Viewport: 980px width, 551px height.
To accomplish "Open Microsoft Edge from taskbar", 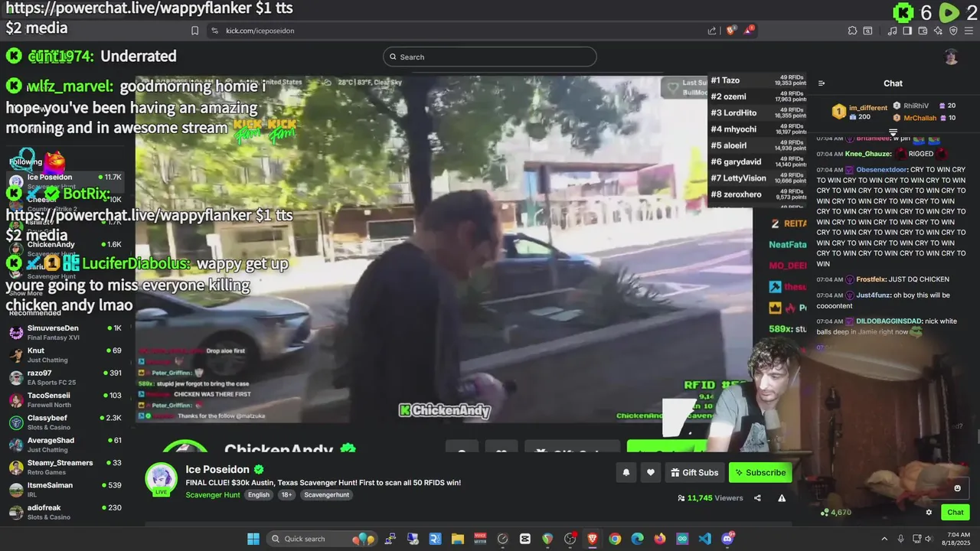I will (637, 539).
